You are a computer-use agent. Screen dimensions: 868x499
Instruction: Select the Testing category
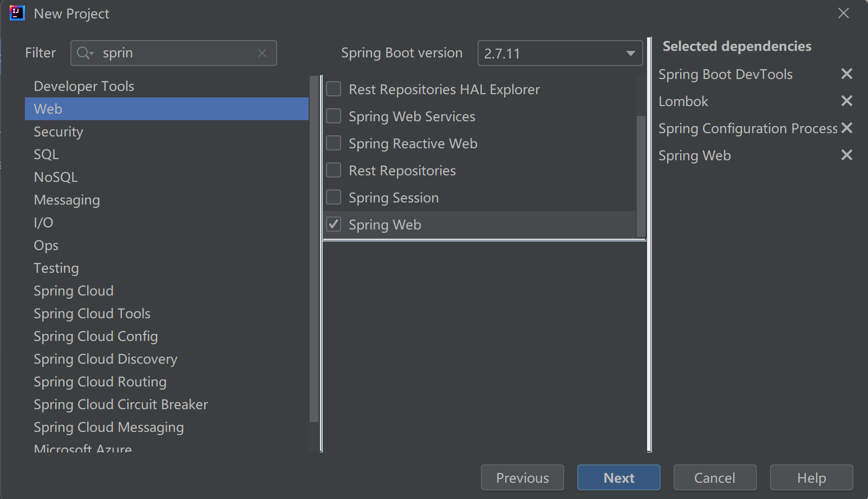[x=167, y=268]
